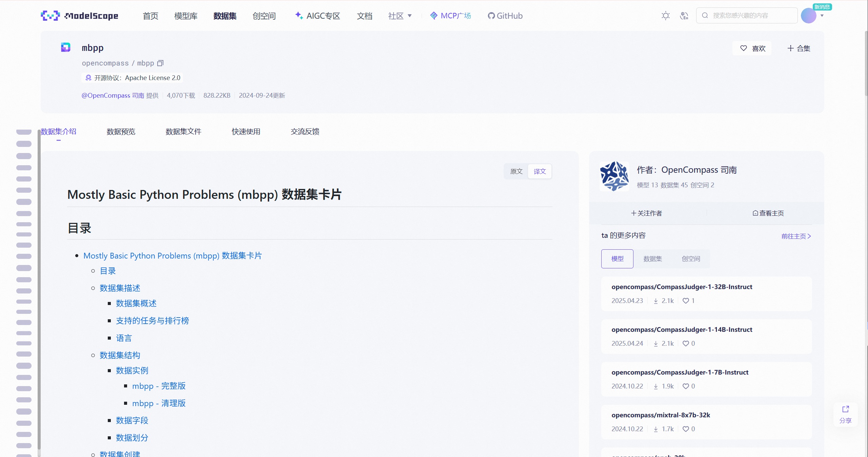The width and height of the screenshot is (868, 457).
Task: Click the mbpp dataset cube icon
Action: 66,47
